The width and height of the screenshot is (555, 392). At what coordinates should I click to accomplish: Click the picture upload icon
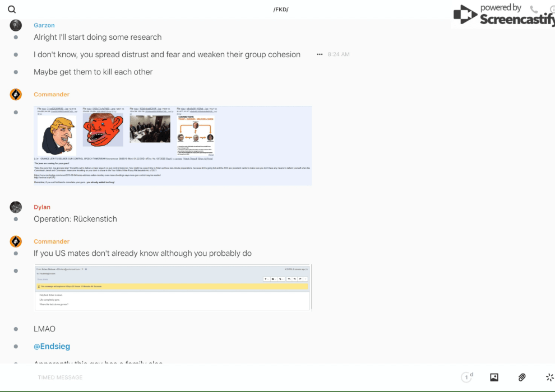click(x=494, y=377)
